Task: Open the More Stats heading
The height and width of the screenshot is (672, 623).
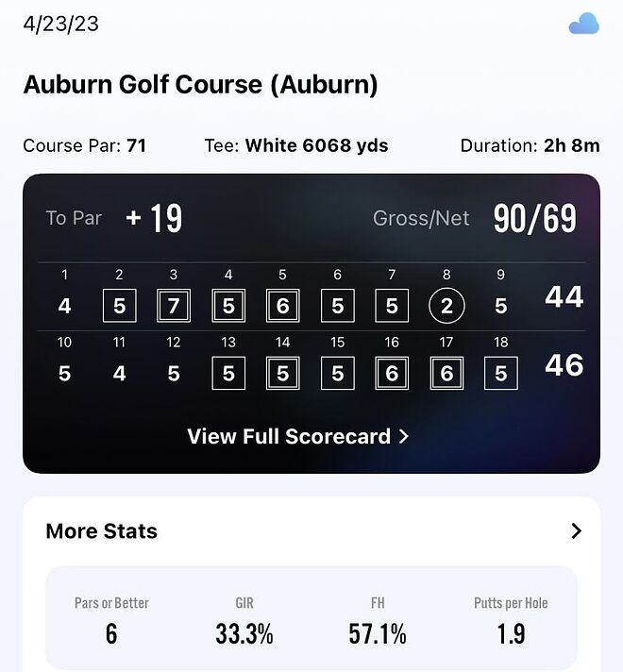Action: point(102,531)
